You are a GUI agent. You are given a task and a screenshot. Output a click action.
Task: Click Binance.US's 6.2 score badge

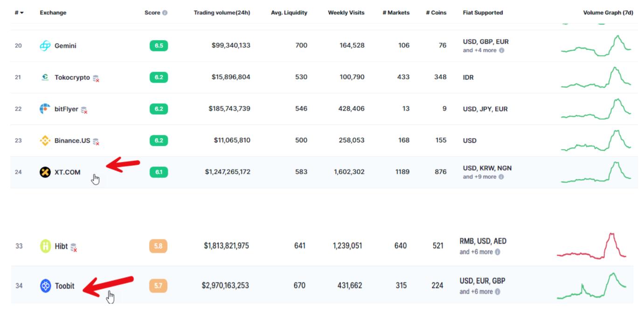(x=159, y=140)
